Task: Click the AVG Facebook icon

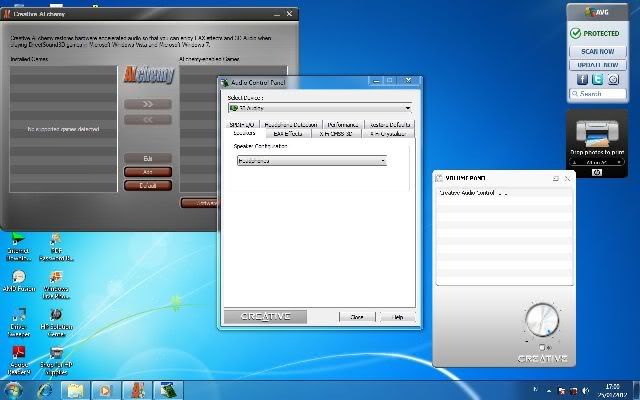Action: tap(582, 79)
